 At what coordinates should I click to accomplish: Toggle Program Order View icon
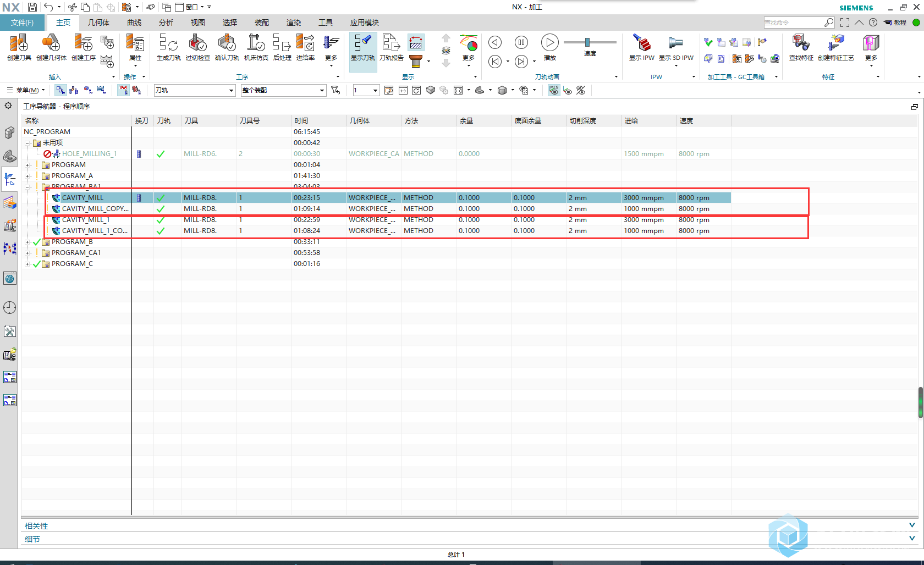click(61, 90)
